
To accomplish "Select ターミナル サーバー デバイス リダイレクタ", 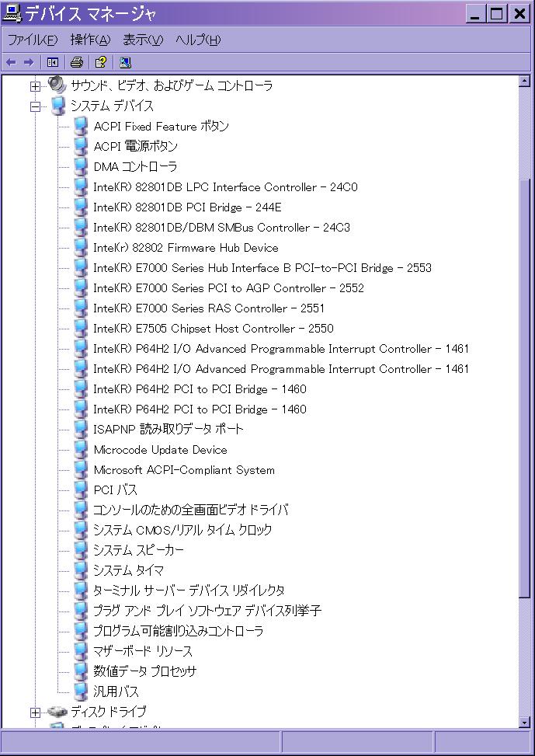I will click(189, 591).
